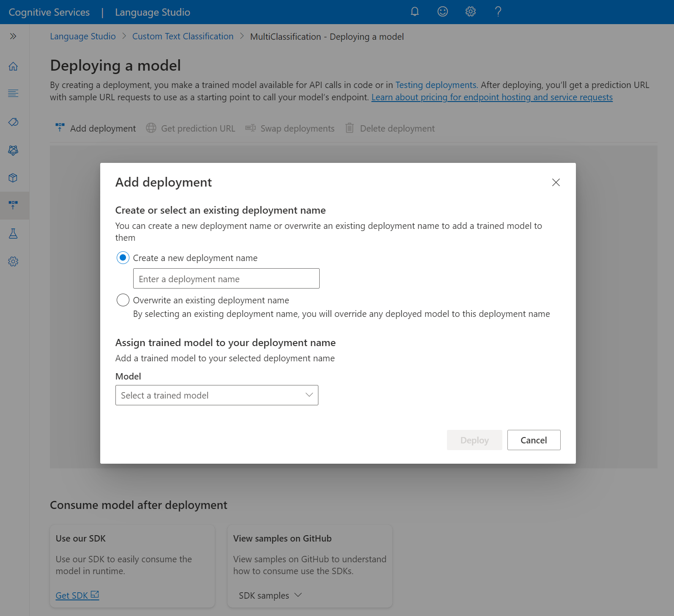674x616 pixels.
Task: Click Add deployment in the toolbar
Action: 96,128
